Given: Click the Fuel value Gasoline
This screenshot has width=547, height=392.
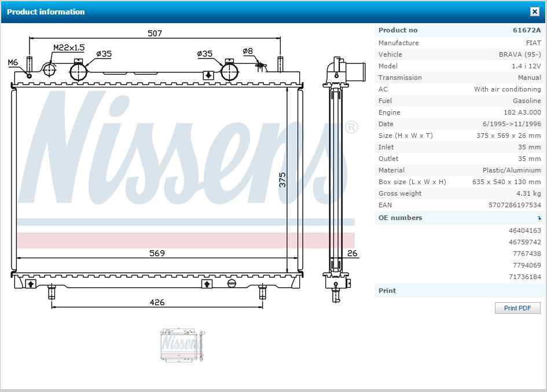Looking at the screenshot, I should (527, 101).
